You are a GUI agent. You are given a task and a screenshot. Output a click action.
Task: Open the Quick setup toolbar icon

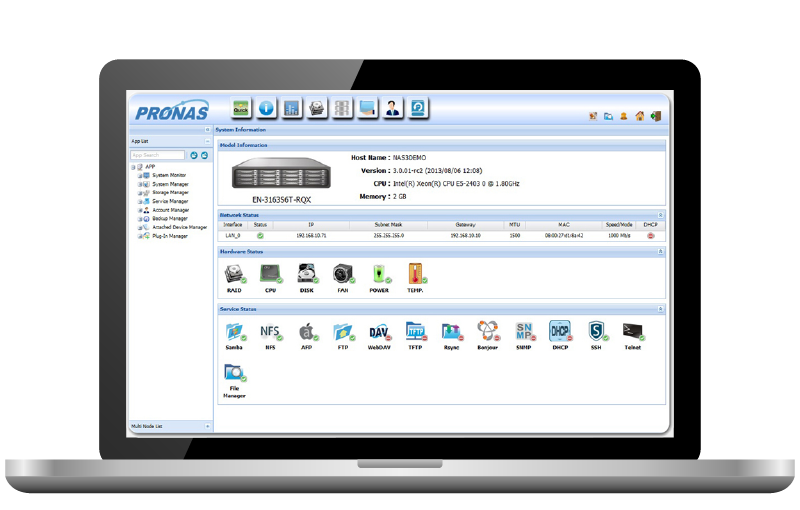(x=241, y=108)
